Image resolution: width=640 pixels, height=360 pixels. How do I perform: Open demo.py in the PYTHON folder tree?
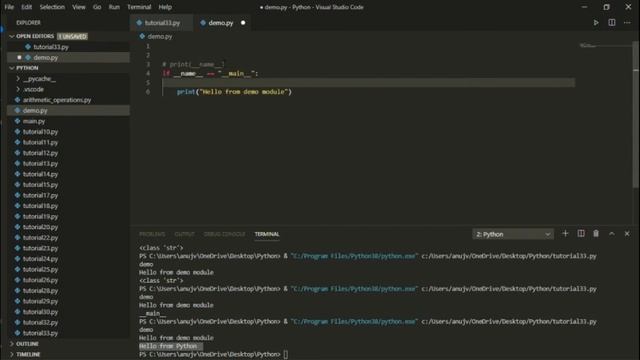[35, 111]
